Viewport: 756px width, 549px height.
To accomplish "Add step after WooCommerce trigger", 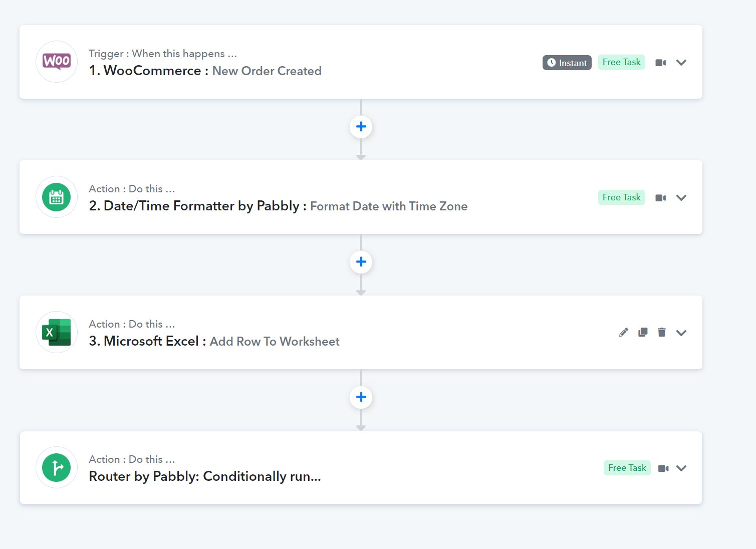I will pos(361,127).
